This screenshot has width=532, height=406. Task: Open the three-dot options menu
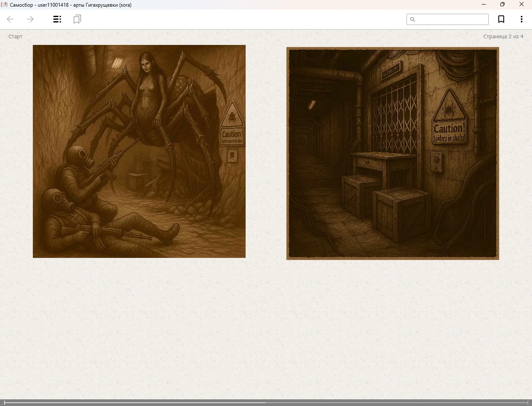coord(521,19)
